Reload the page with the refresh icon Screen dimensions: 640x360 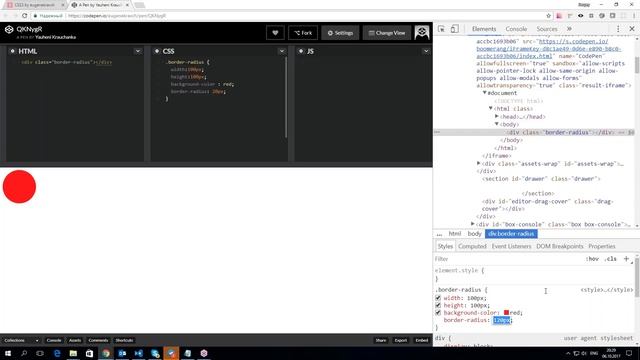[24, 16]
